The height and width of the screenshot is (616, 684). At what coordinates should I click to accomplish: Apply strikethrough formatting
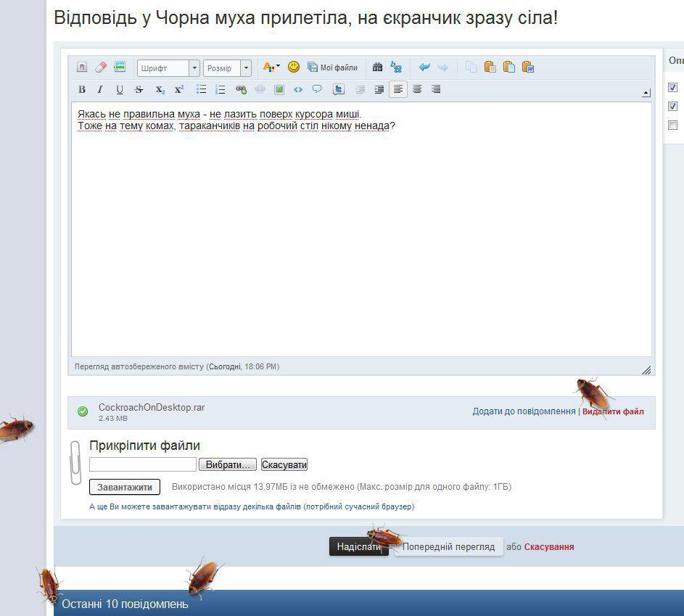(139, 90)
